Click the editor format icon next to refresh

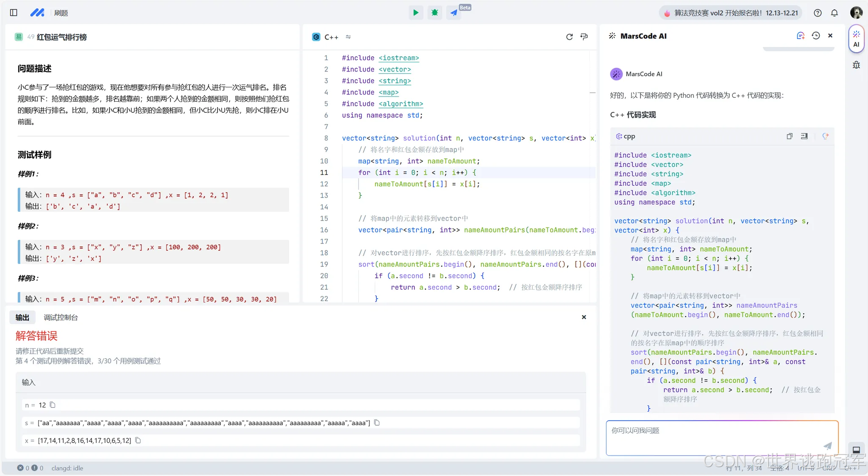[584, 37]
